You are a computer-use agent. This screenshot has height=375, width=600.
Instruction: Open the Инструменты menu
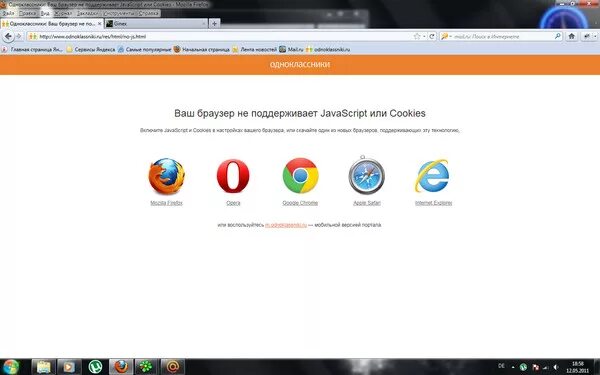(120, 13)
